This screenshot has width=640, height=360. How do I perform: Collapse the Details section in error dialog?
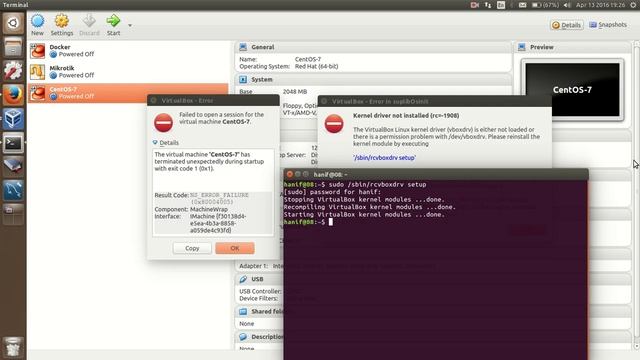pos(155,142)
